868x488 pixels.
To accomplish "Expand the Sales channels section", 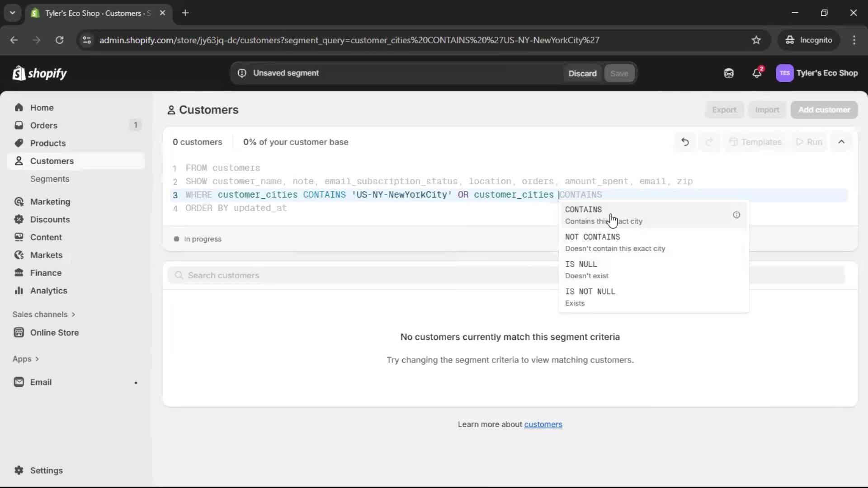I will pyautogui.click(x=43, y=314).
